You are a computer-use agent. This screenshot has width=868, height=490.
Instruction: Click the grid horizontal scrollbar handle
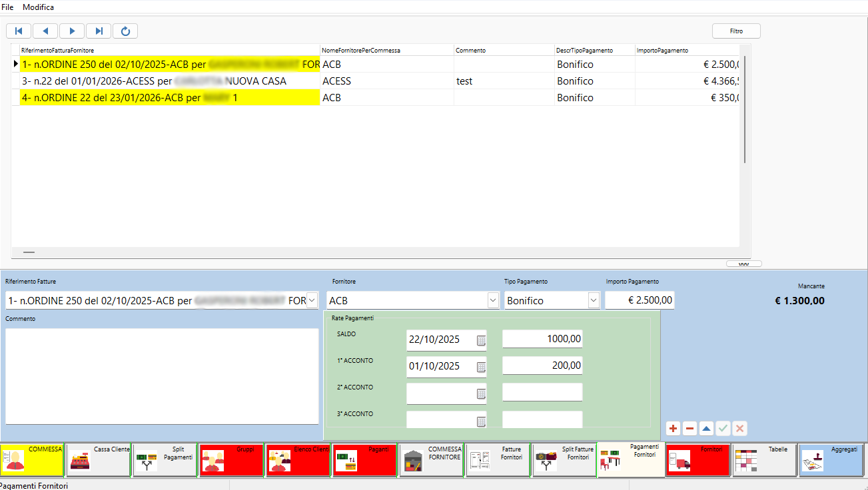click(x=29, y=252)
